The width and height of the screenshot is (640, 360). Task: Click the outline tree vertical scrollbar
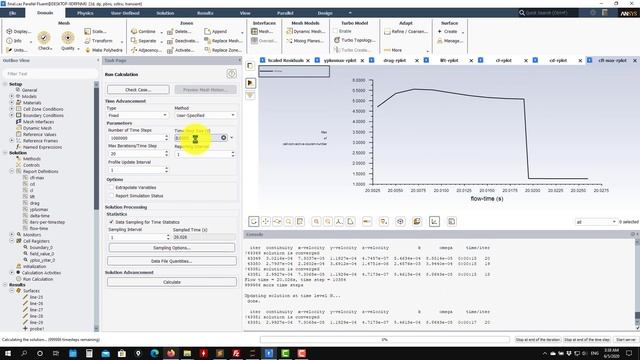click(x=96, y=206)
